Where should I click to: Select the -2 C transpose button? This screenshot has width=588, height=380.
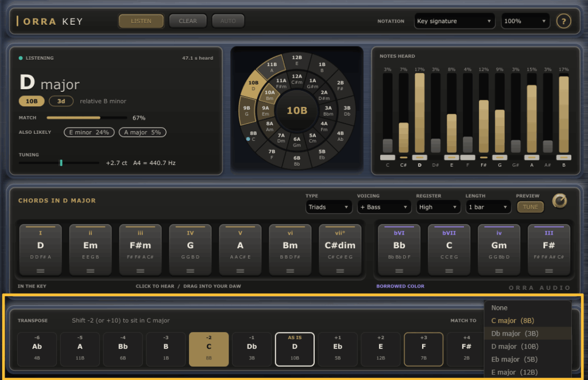tap(209, 349)
